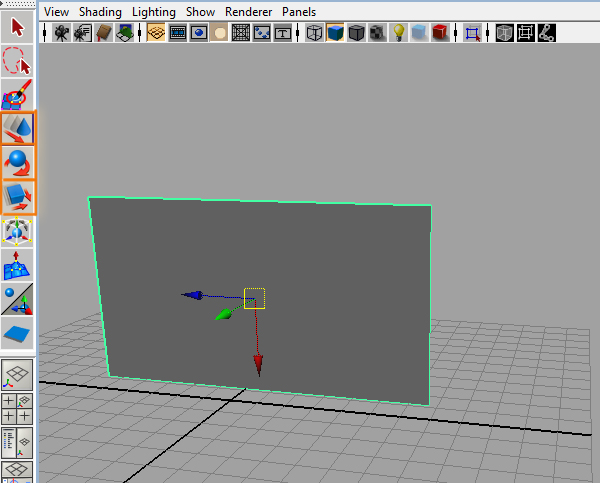The height and width of the screenshot is (483, 600).
Task: Toggle the viewport grid display
Action: [156, 33]
